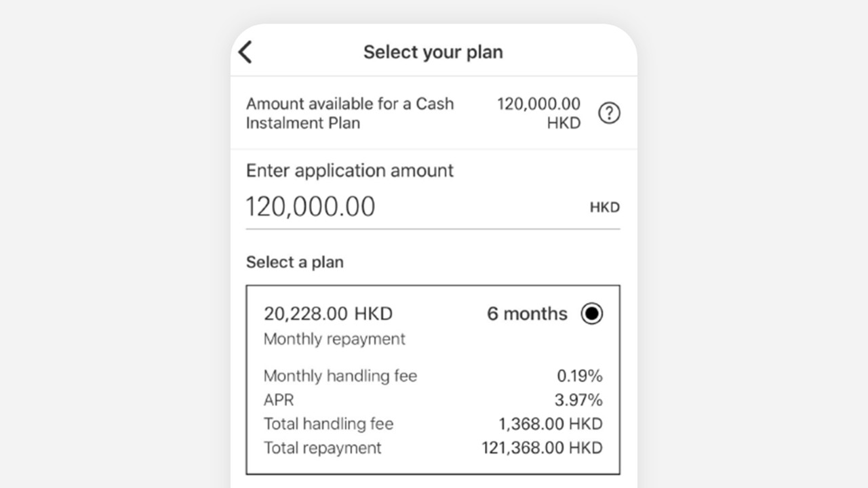
Task: Tap the APR 3.97% value
Action: click(x=580, y=400)
